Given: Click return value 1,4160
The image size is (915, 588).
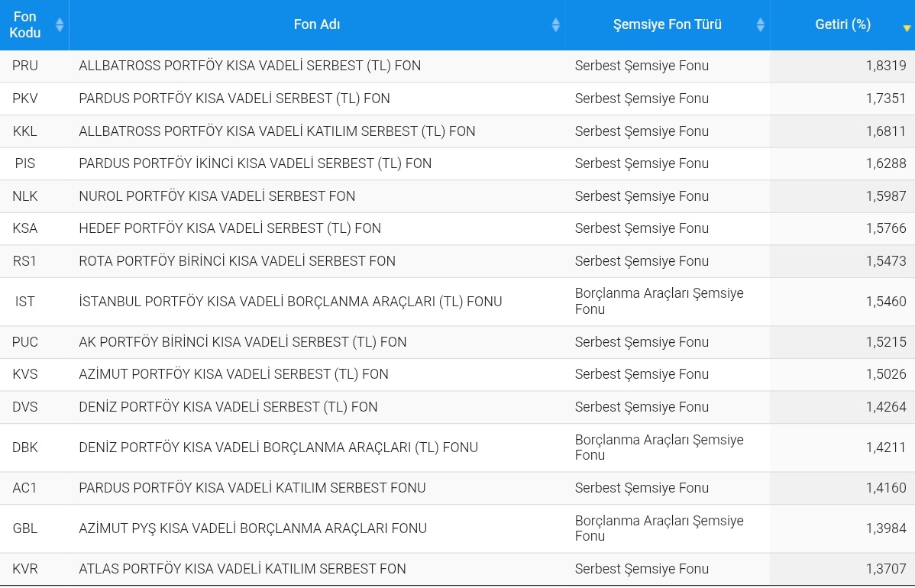Looking at the screenshot, I should 886,488.
